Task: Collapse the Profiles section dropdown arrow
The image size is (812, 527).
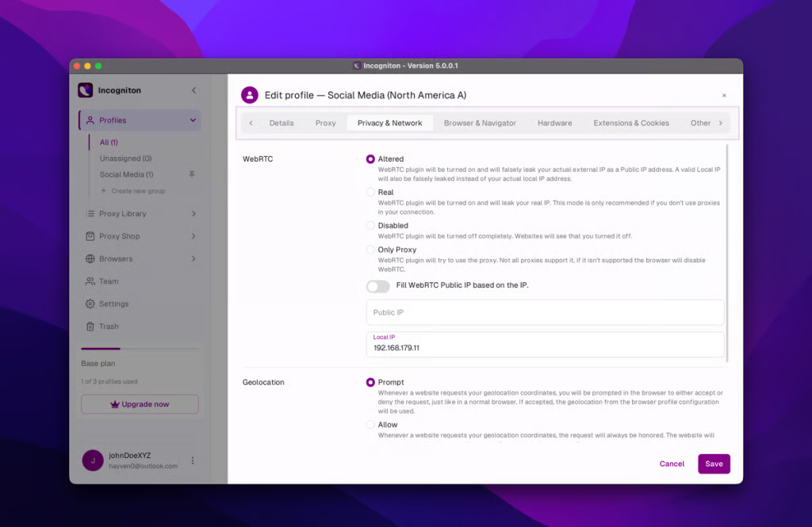Action: click(193, 120)
